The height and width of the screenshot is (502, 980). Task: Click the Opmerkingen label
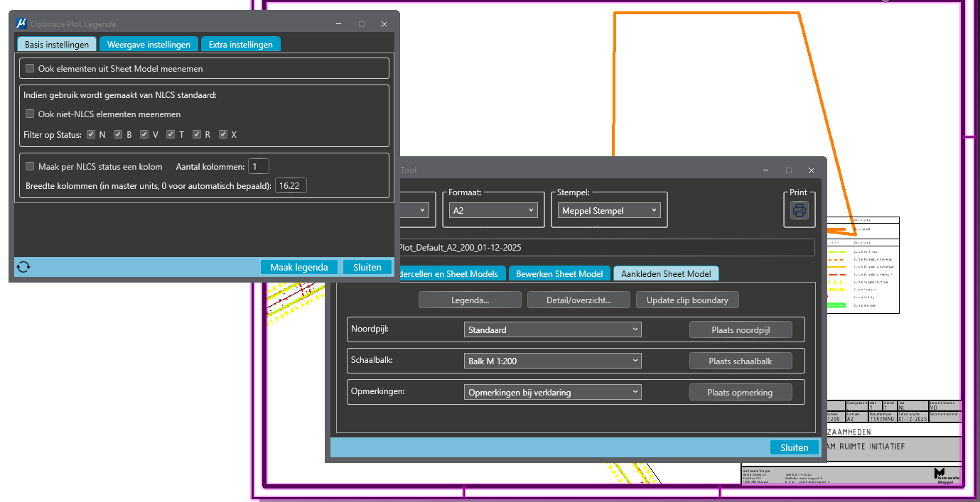[377, 391]
